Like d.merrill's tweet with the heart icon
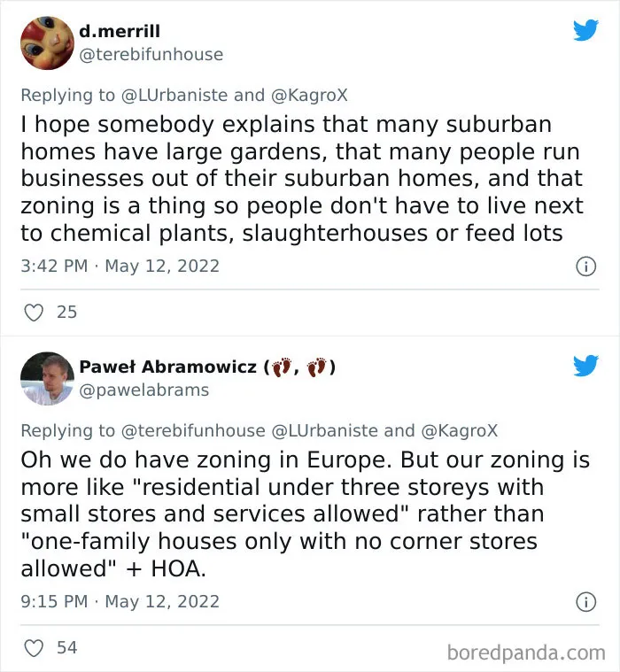This screenshot has height=672, width=620. pyautogui.click(x=34, y=313)
